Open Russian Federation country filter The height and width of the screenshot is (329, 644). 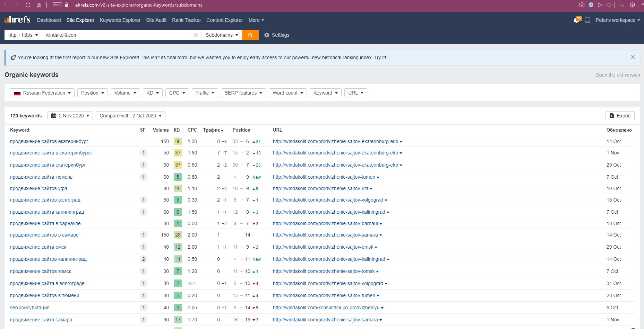coord(42,93)
